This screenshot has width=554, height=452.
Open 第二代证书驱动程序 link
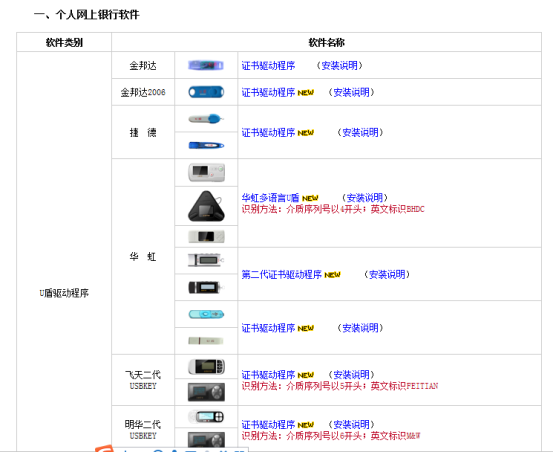pos(282,275)
